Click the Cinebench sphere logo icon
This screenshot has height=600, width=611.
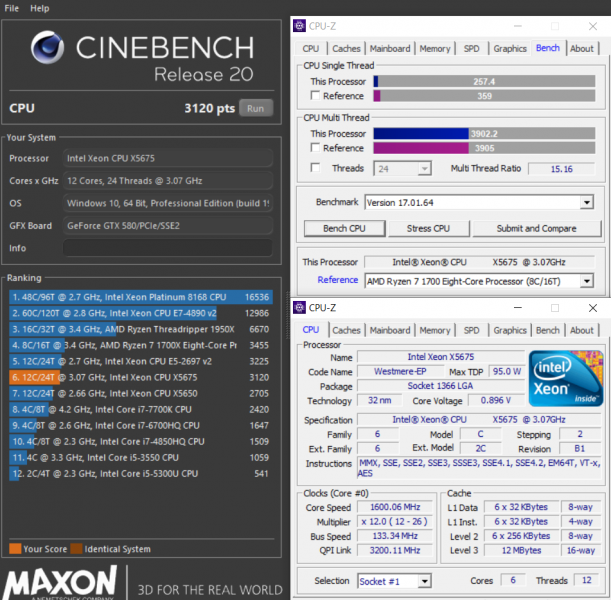point(48,48)
